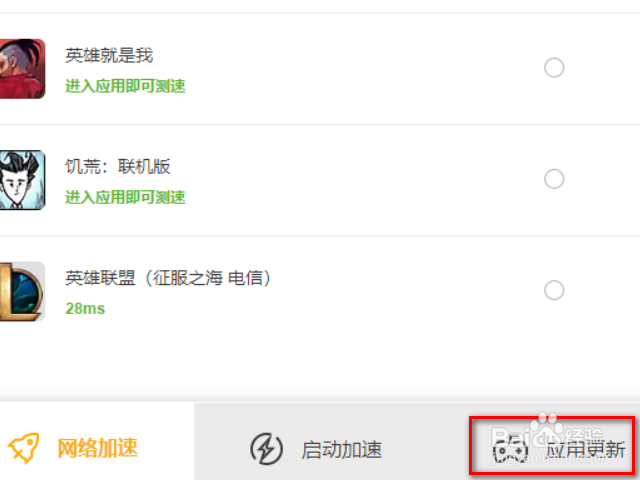Screen dimensions: 640x480
Task: Open the 英雄就是我 game icon
Action: pos(22,69)
